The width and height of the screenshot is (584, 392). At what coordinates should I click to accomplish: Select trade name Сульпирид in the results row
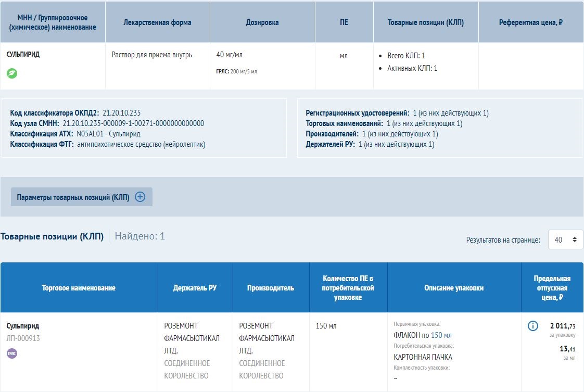click(23, 326)
